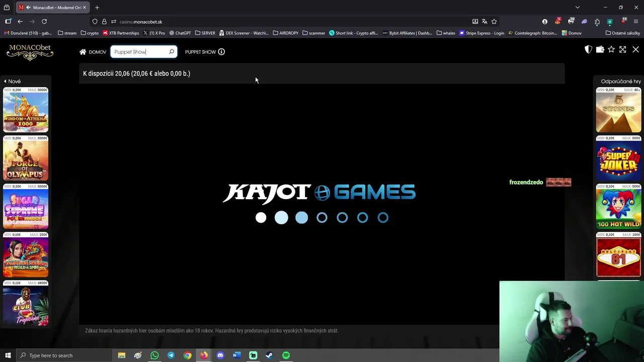
Task: Open Club Tropicana game
Action: click(x=26, y=303)
